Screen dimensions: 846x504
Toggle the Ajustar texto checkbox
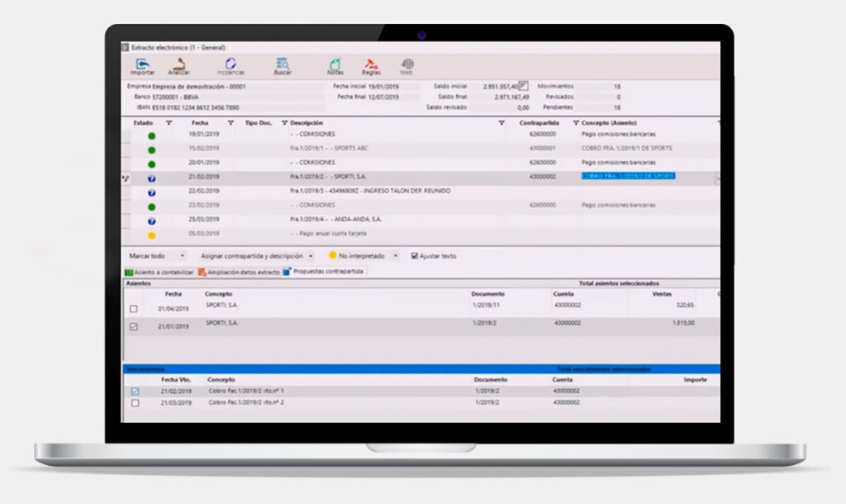415,256
